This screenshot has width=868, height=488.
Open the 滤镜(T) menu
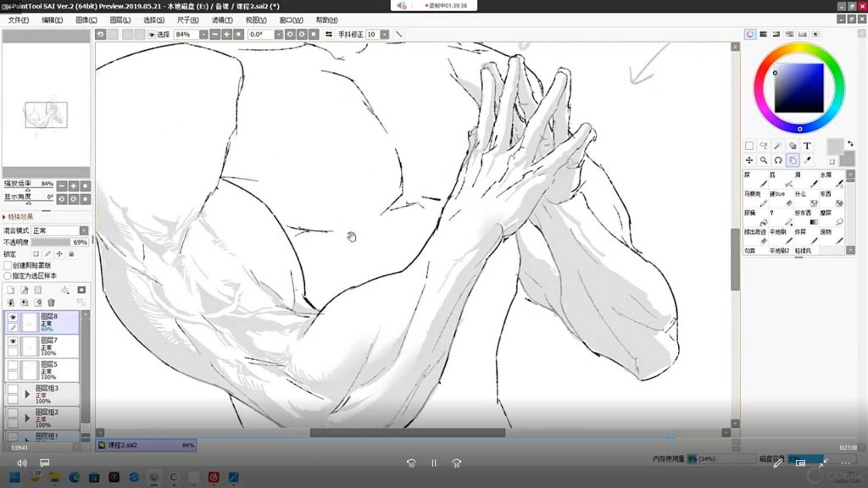click(x=222, y=19)
